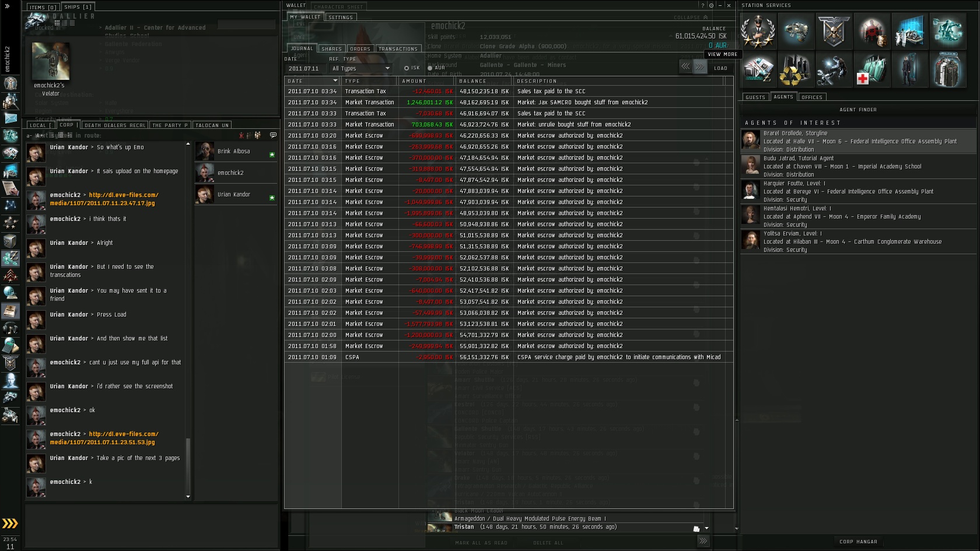Expand the Neocom with the double arrow
The image size is (980, 551).
point(7,6)
